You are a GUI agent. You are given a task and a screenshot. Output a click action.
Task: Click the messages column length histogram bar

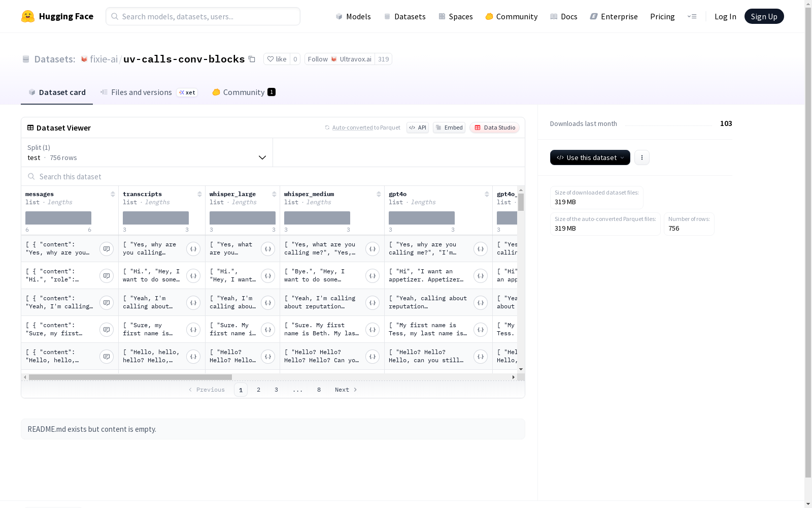(x=58, y=218)
